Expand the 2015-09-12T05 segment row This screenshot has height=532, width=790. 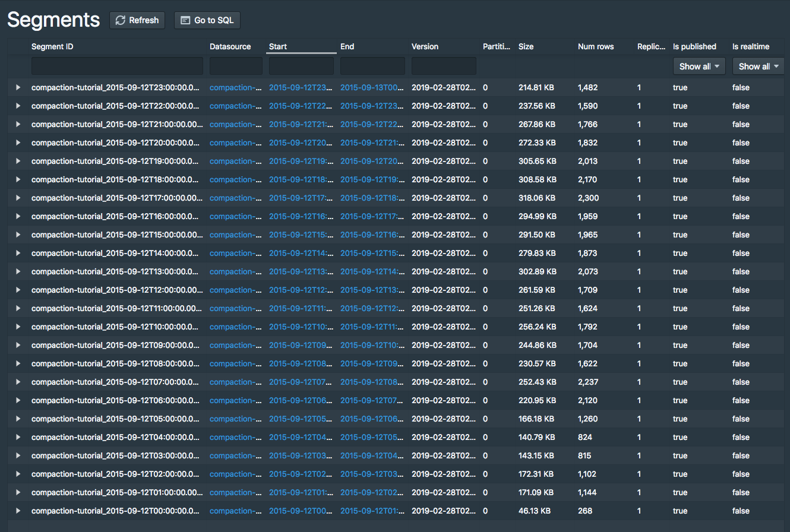coord(17,419)
